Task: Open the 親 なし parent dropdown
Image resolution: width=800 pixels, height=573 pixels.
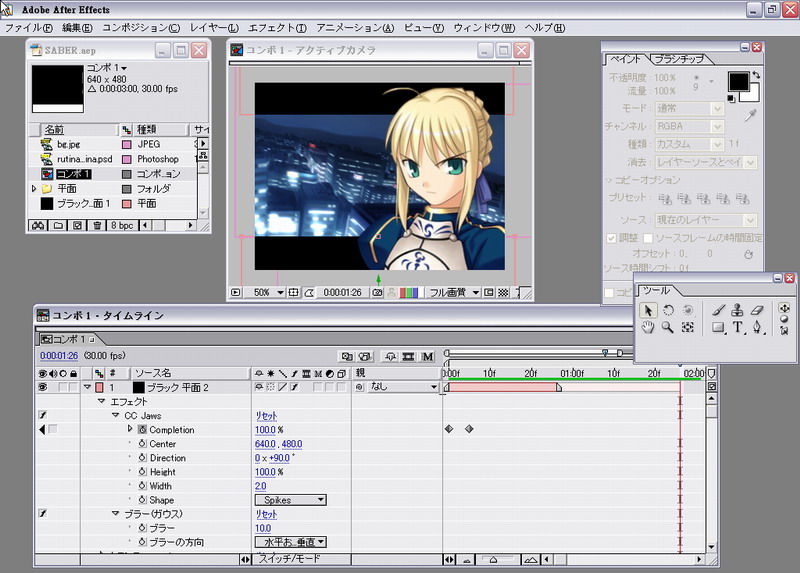Action: [403, 387]
